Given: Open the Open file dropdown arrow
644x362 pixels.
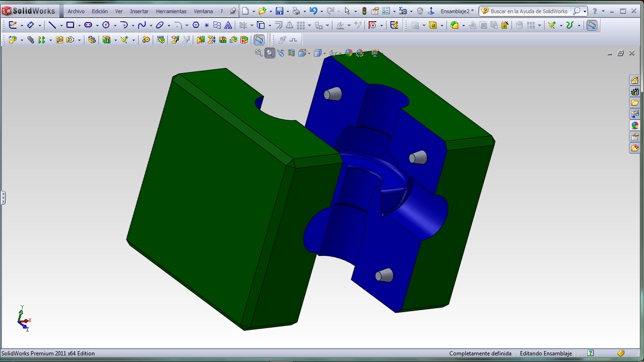Looking at the screenshot, I should [271, 11].
